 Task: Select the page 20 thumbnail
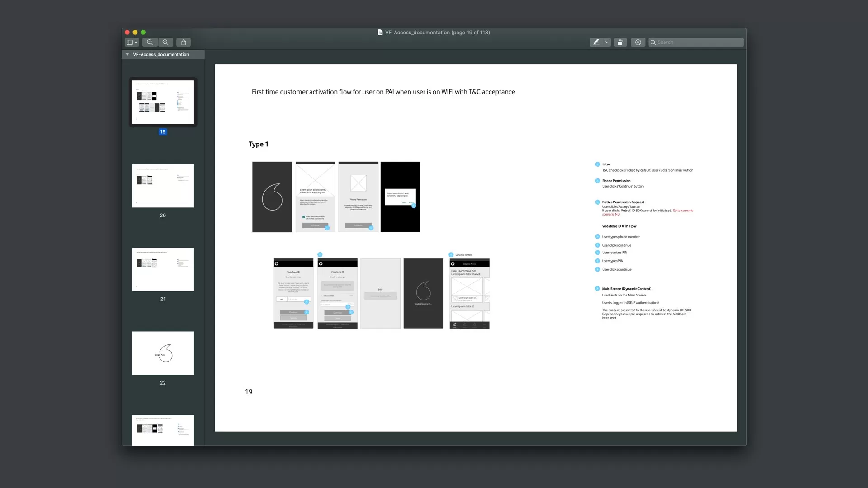coord(163,186)
